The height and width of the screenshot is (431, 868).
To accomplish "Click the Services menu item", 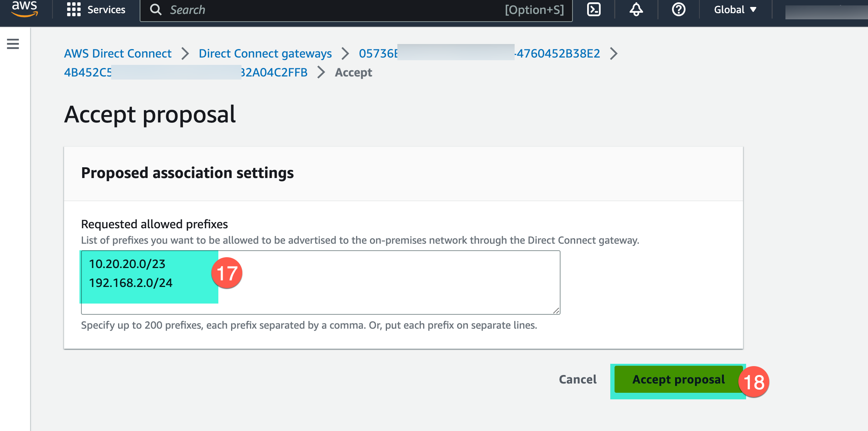I will click(x=96, y=10).
